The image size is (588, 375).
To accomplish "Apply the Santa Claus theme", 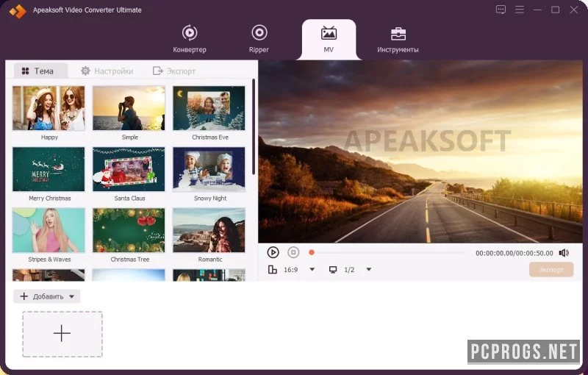I will (x=129, y=169).
